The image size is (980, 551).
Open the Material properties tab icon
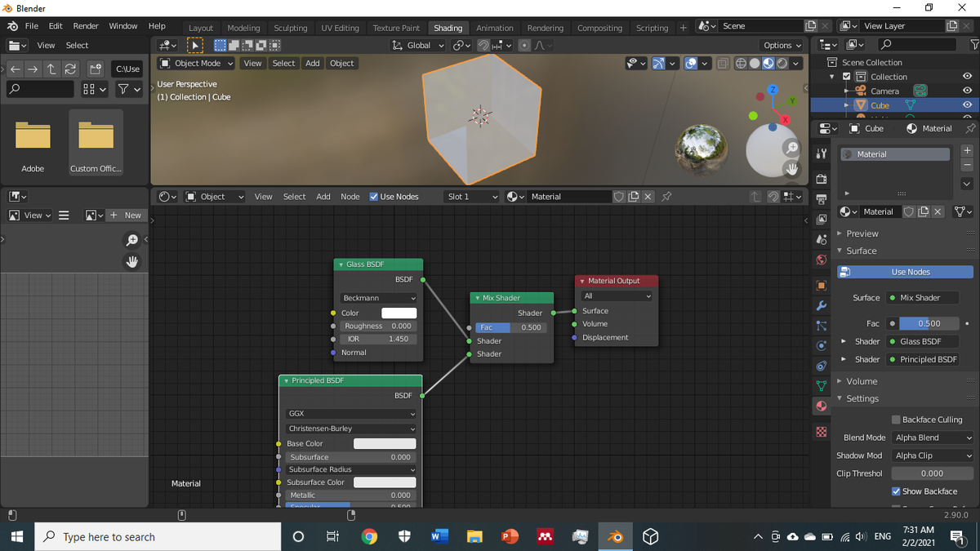821,406
